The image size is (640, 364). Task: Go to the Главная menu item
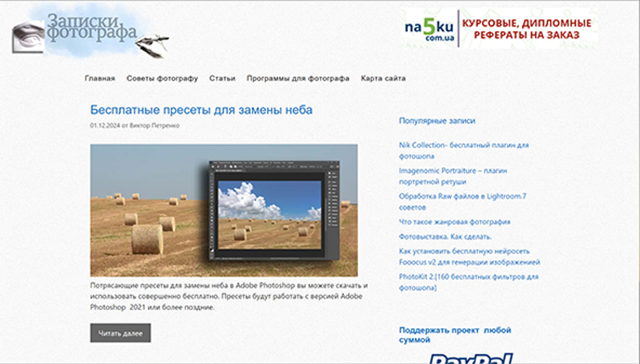pos(100,78)
